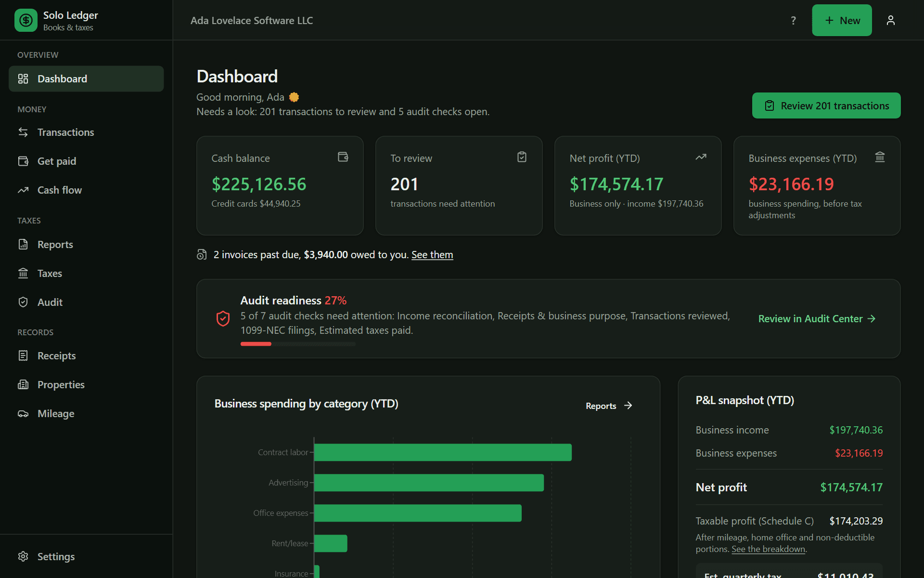Click the wallet icon on Cash balance card
Image resolution: width=924 pixels, height=578 pixels.
point(343,157)
